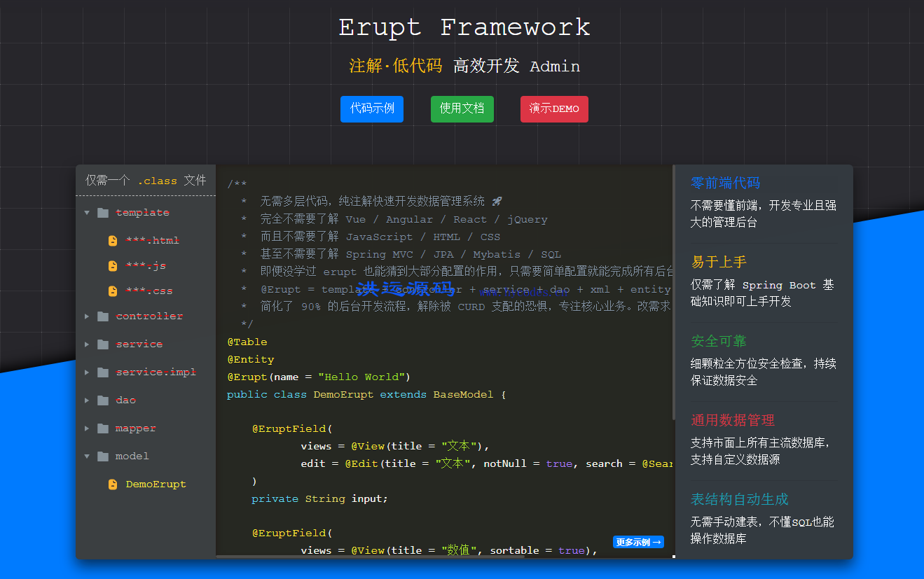The width and height of the screenshot is (924, 579).
Task: Click the controller folder icon
Action: tap(103, 316)
